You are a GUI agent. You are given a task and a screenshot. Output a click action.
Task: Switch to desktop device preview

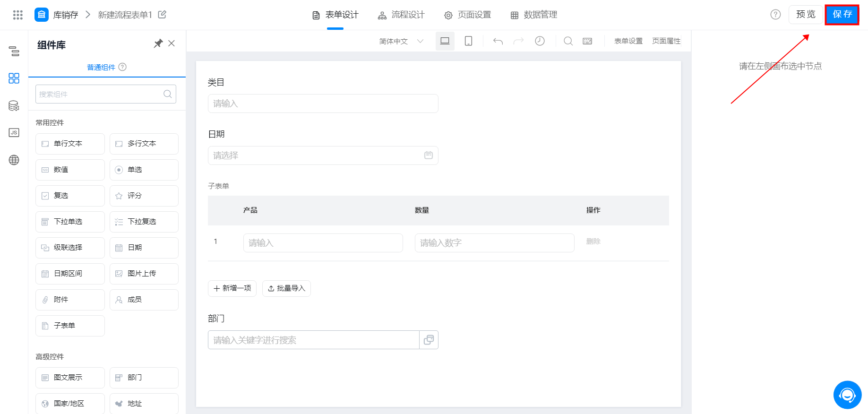[x=445, y=41]
